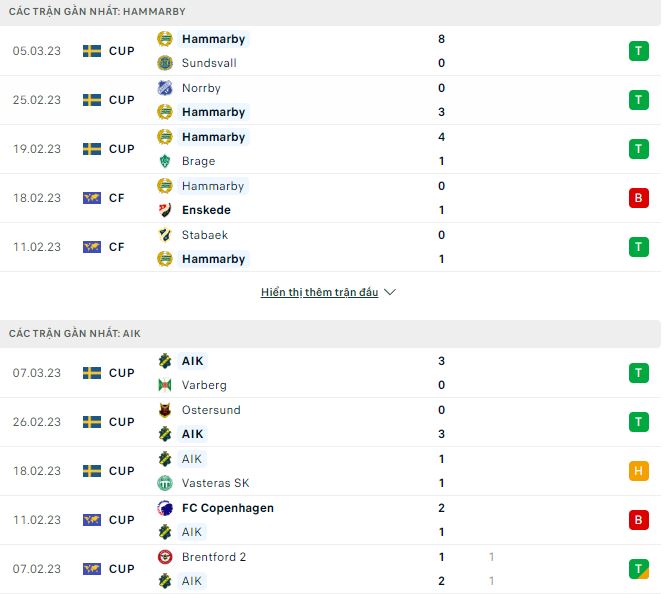The height and width of the screenshot is (594, 664).
Task: Click the FC Copenhagen crest icon
Action: click(165, 508)
